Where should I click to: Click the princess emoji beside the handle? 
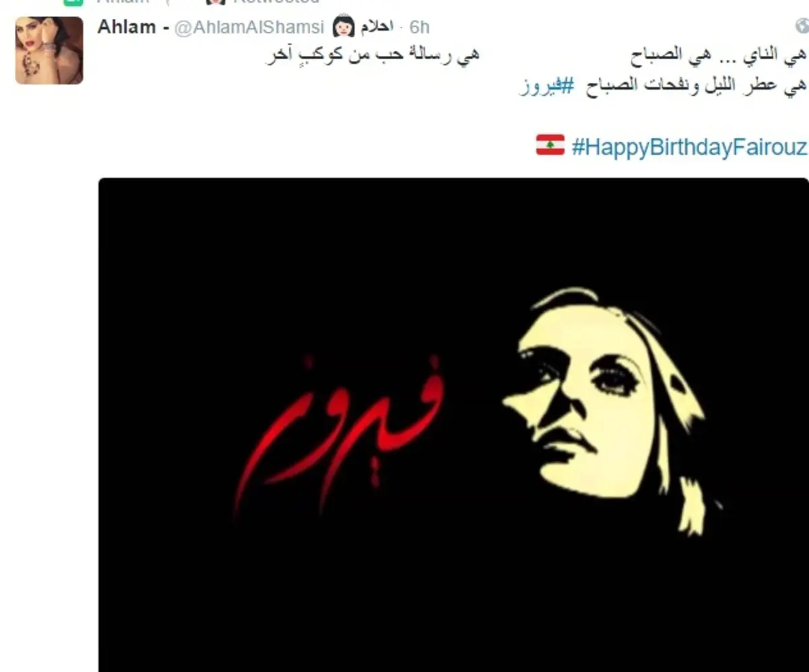(343, 27)
